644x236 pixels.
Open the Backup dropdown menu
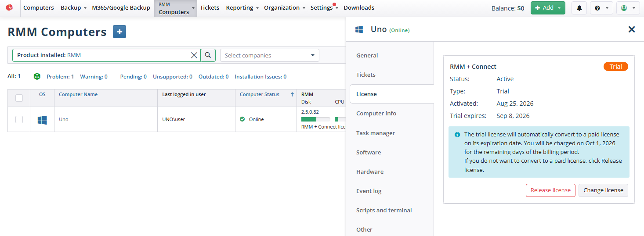[x=73, y=8]
